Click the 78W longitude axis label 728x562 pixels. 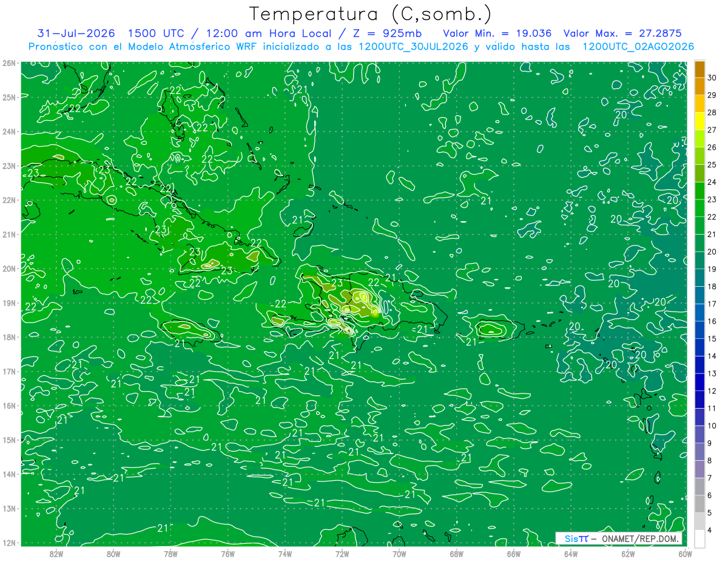tap(170, 554)
